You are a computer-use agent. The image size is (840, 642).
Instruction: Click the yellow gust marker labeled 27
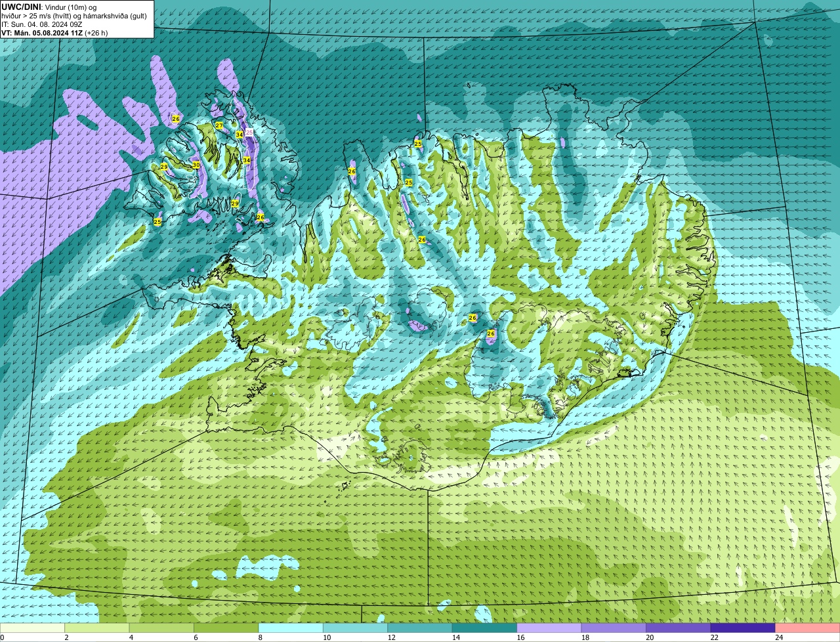(219, 125)
